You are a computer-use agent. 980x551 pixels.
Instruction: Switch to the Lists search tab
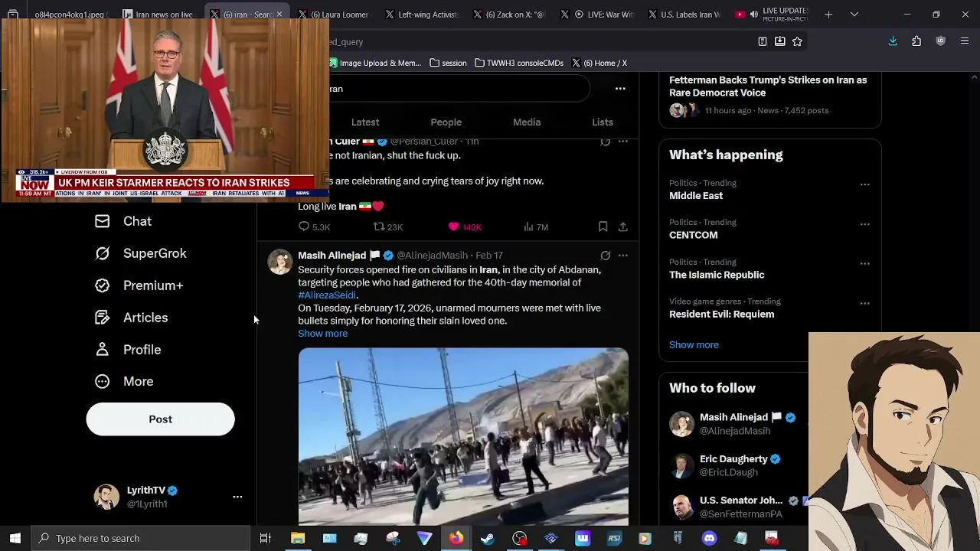coord(603,122)
